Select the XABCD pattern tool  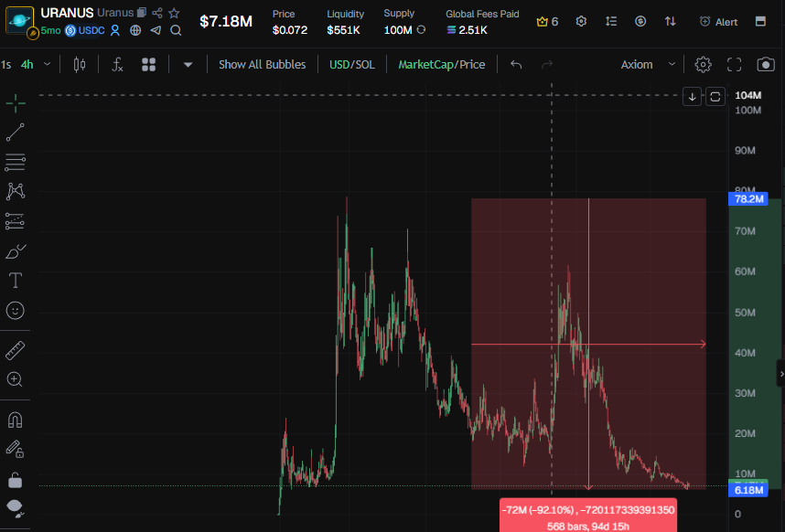[16, 191]
